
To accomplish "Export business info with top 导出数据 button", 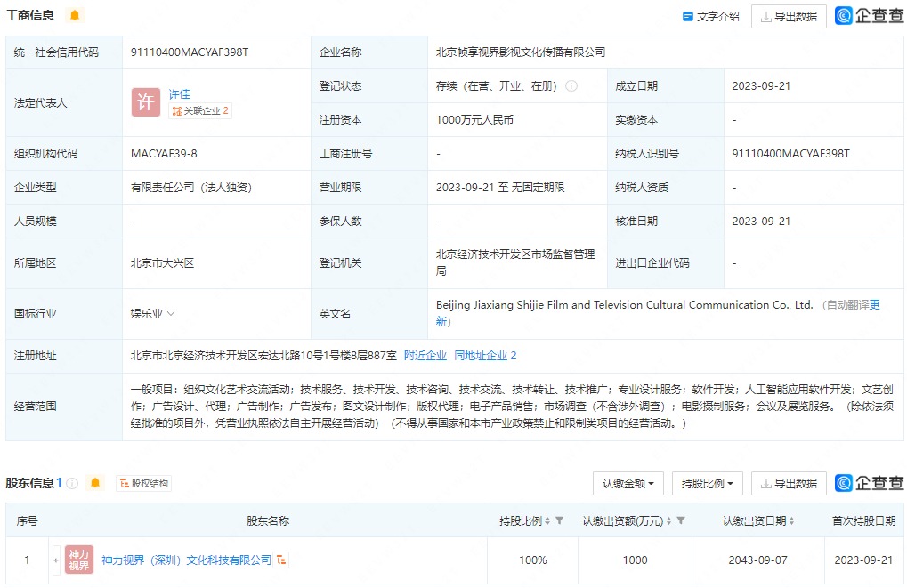I will [789, 16].
